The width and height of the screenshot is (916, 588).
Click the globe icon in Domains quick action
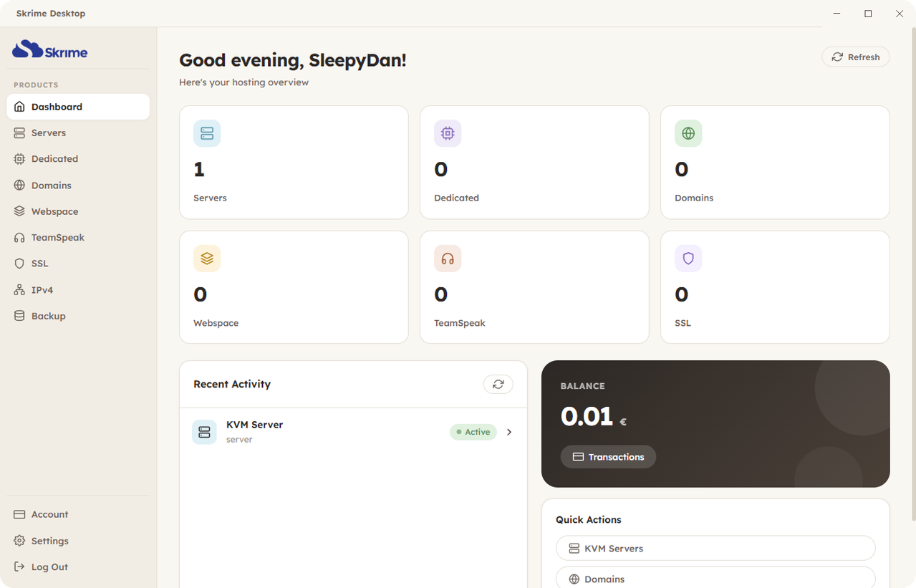point(574,579)
